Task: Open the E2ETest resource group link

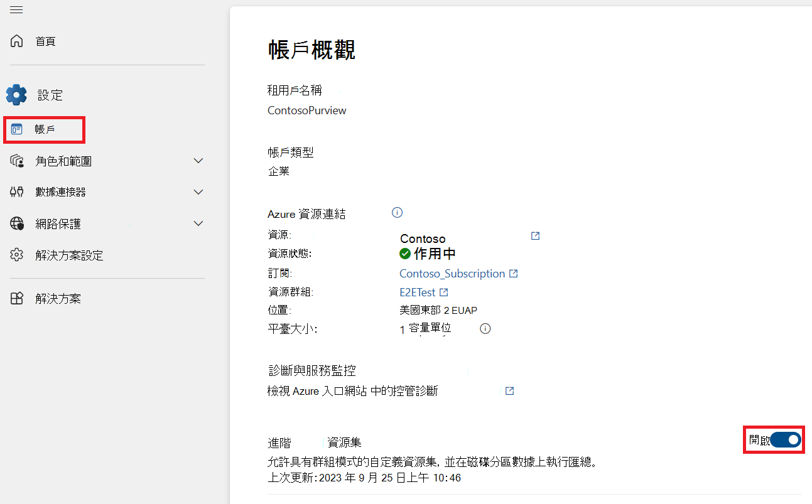Action: [x=418, y=292]
